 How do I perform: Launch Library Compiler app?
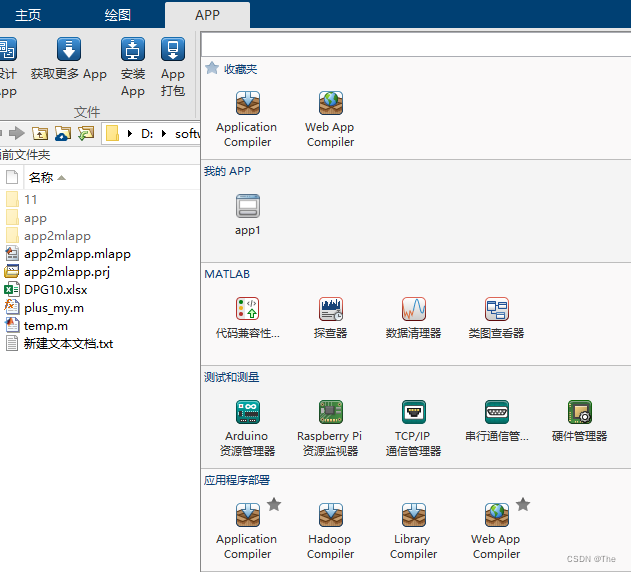tap(413, 531)
